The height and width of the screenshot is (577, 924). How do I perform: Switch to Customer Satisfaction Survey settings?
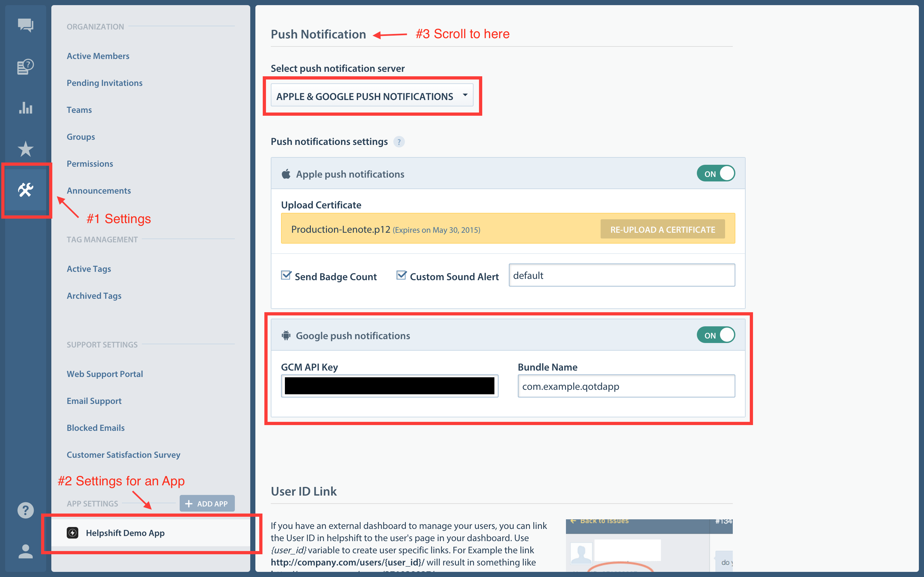coord(123,455)
